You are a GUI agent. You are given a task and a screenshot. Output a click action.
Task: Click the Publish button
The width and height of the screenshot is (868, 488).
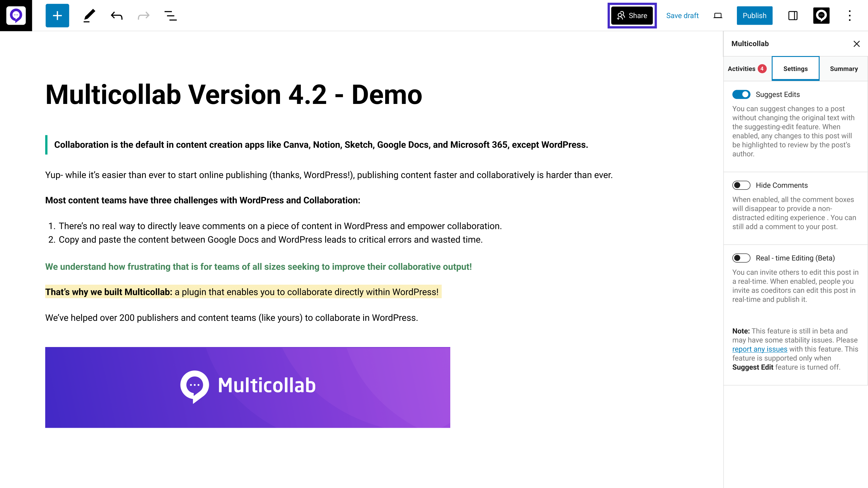[754, 15]
